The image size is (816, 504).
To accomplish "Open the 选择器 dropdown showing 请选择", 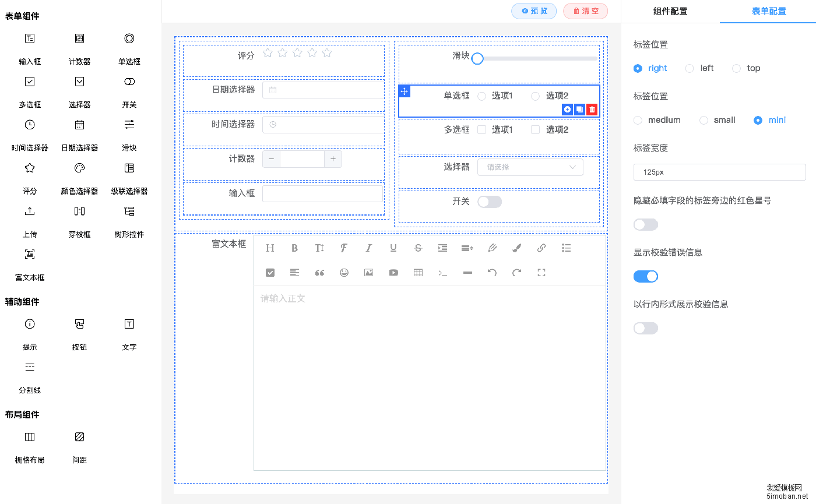I will [x=530, y=167].
